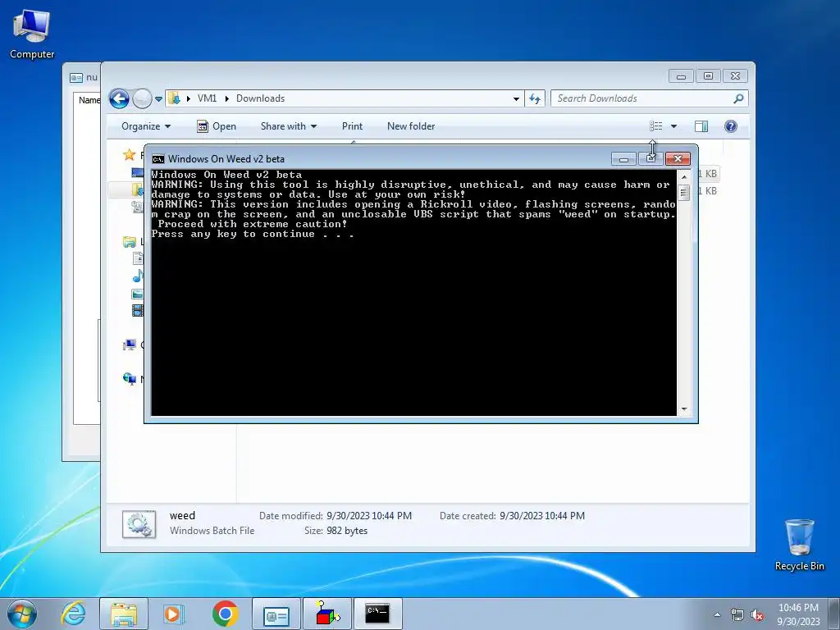840x630 pixels.
Task: Create a New folder
Action: click(x=411, y=126)
